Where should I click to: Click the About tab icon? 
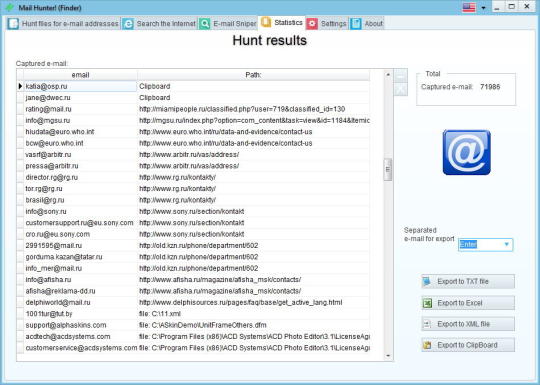coord(356,24)
